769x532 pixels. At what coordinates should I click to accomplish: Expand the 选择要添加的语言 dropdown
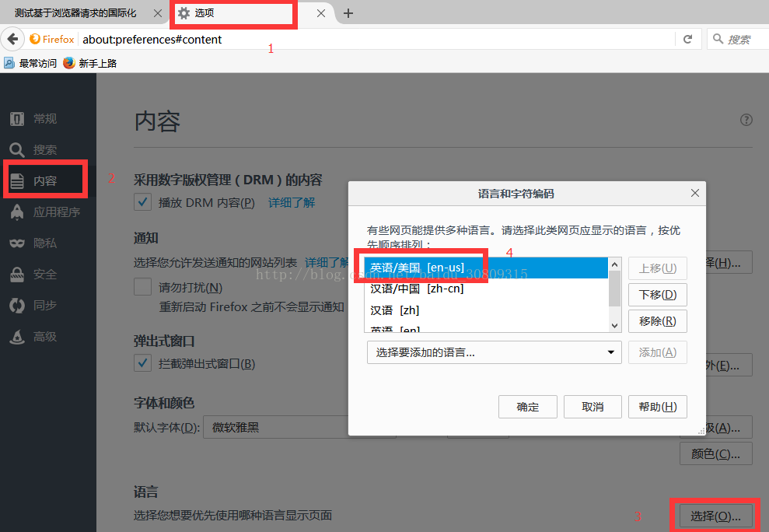[x=494, y=352]
